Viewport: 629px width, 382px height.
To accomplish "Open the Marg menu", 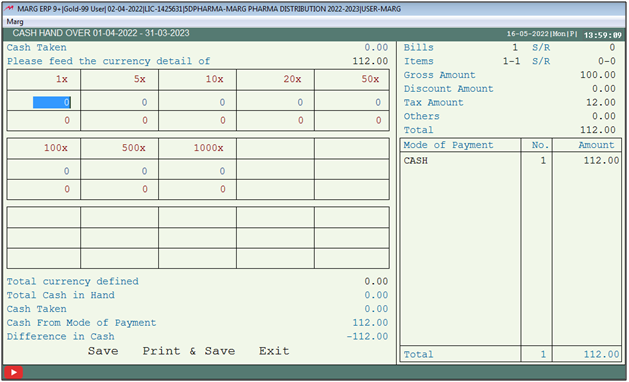I will (15, 21).
